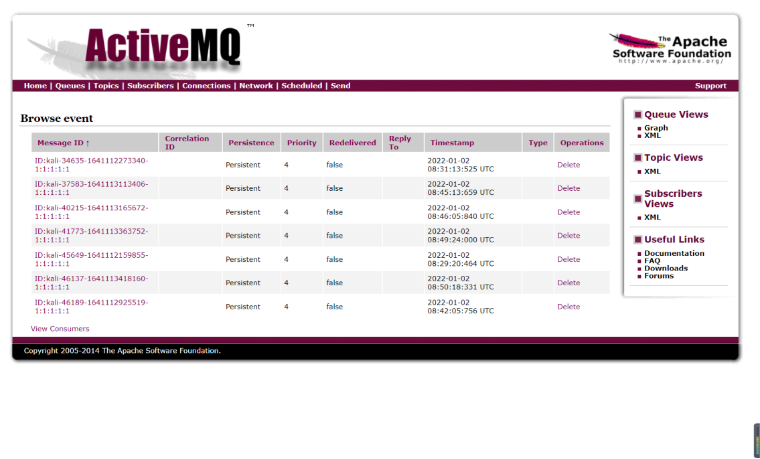Open the Downloads link
This screenshot has height=459, width=760.
tap(666, 268)
